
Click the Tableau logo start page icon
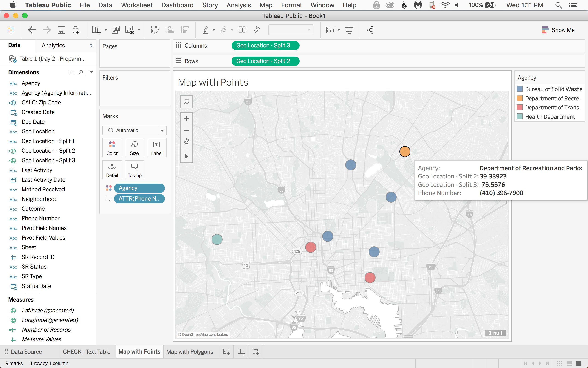[11, 30]
